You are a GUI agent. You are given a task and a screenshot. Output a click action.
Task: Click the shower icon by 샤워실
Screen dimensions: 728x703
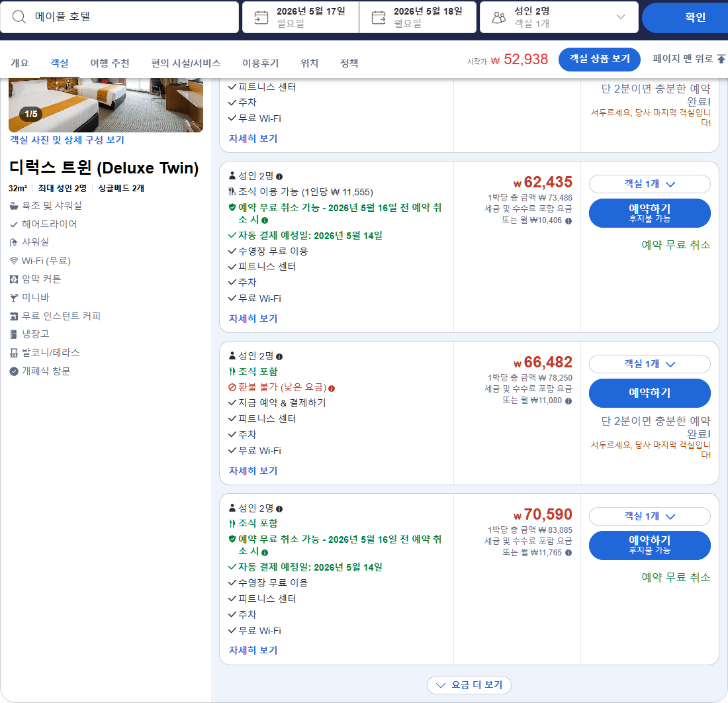(13, 242)
